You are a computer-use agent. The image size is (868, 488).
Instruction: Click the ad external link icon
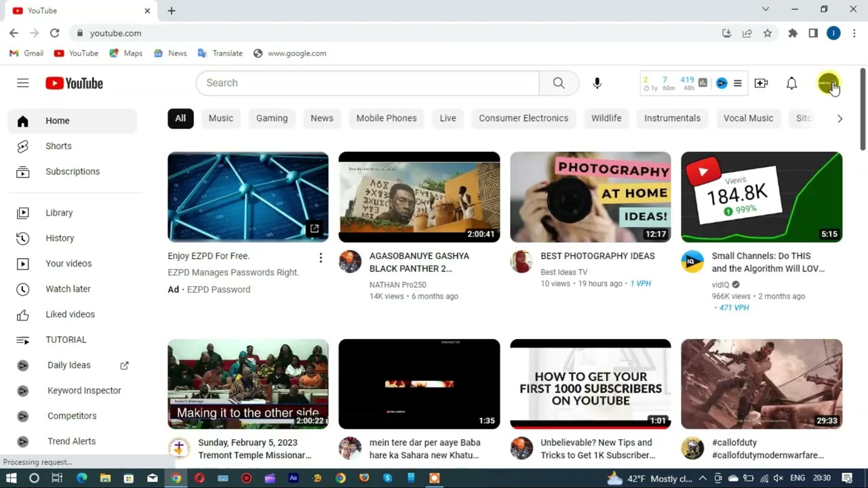click(314, 228)
